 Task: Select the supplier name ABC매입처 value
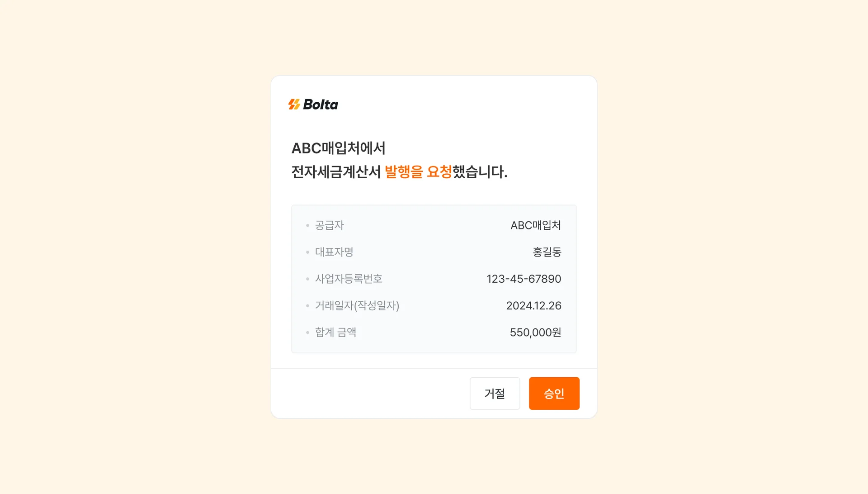click(536, 225)
